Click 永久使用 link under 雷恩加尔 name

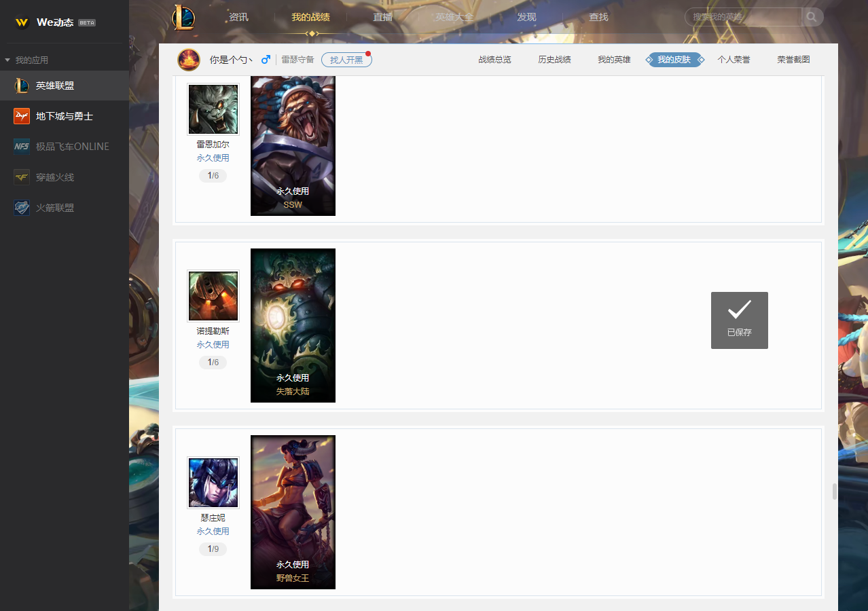click(213, 158)
